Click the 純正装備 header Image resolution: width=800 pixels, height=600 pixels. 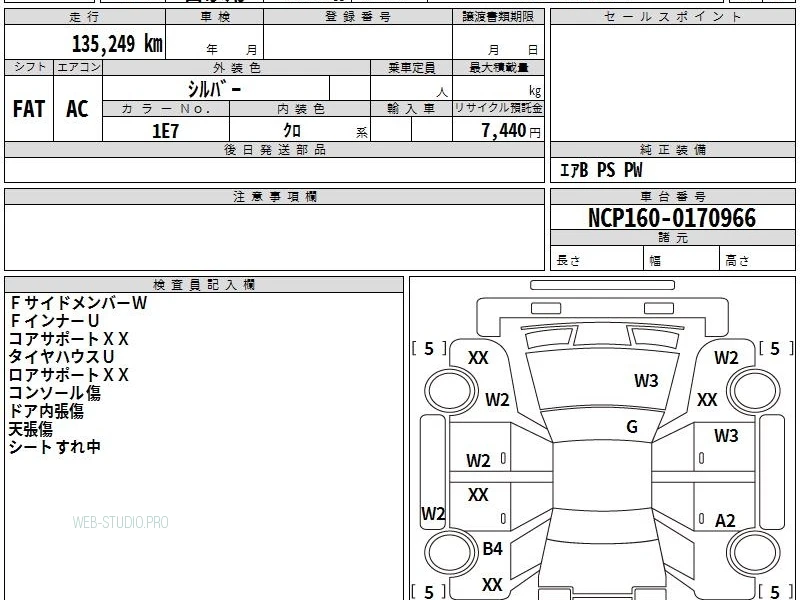(x=672, y=149)
